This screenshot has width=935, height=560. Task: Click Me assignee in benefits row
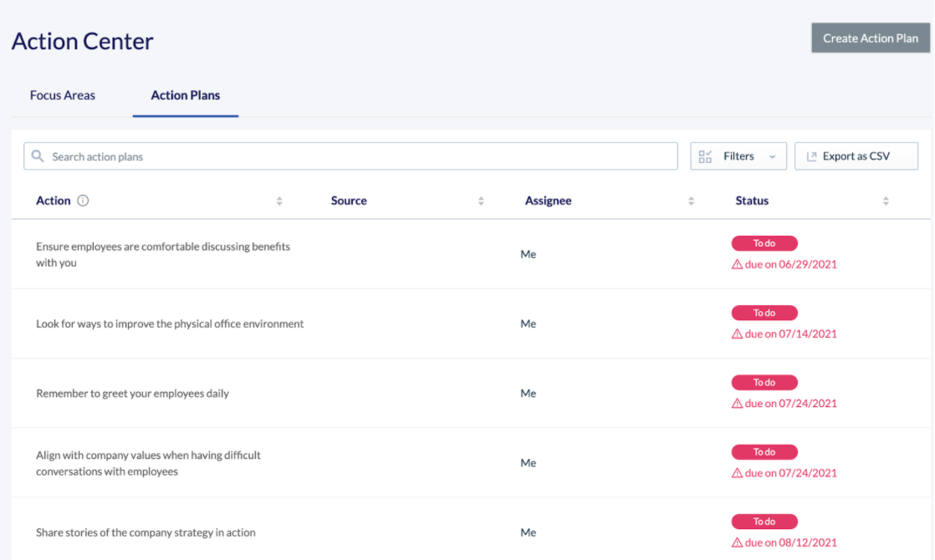coord(529,254)
